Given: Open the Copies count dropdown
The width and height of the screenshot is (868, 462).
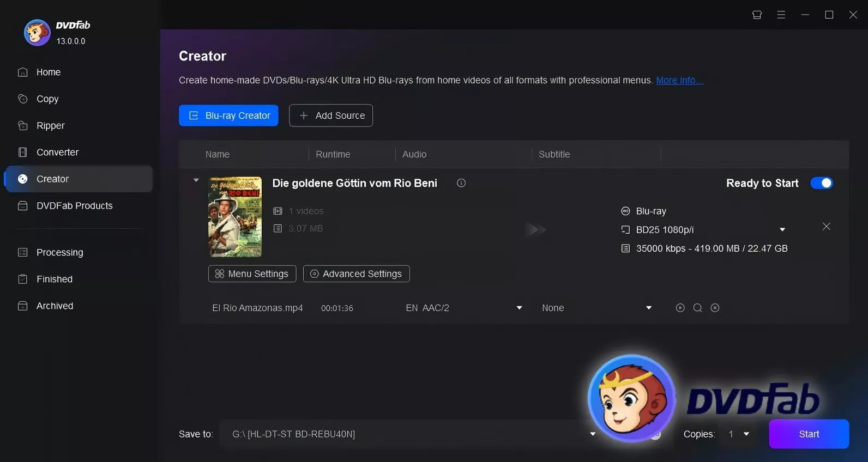Looking at the screenshot, I should [746, 434].
